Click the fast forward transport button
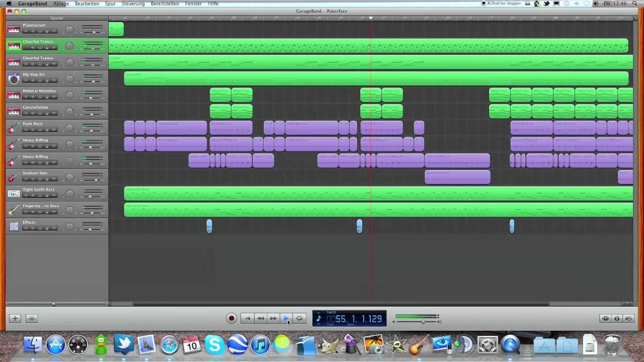Viewport: 644px width, 362px height. (x=273, y=318)
